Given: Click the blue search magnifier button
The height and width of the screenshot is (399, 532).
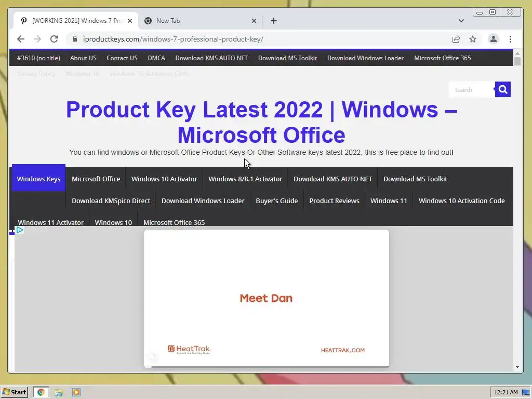Looking at the screenshot, I should click(502, 89).
